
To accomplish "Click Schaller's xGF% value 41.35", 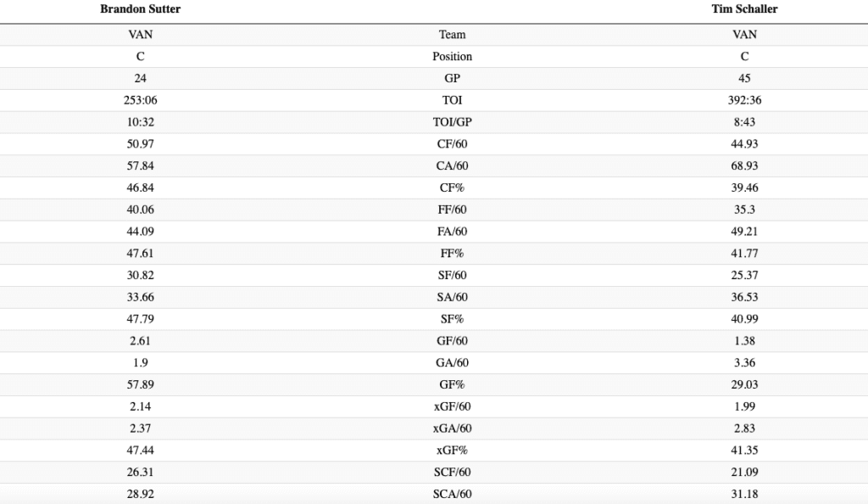I will 744,451.
